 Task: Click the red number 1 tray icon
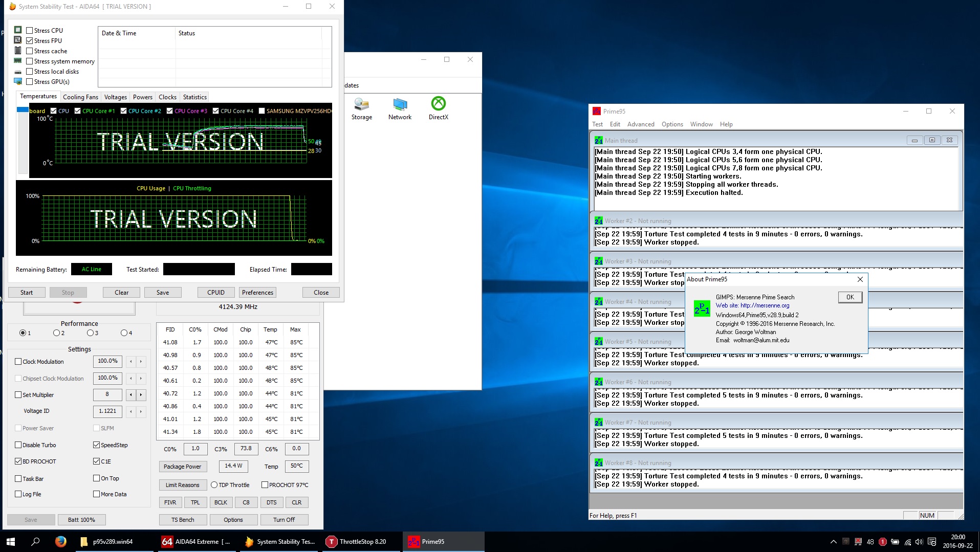point(882,542)
